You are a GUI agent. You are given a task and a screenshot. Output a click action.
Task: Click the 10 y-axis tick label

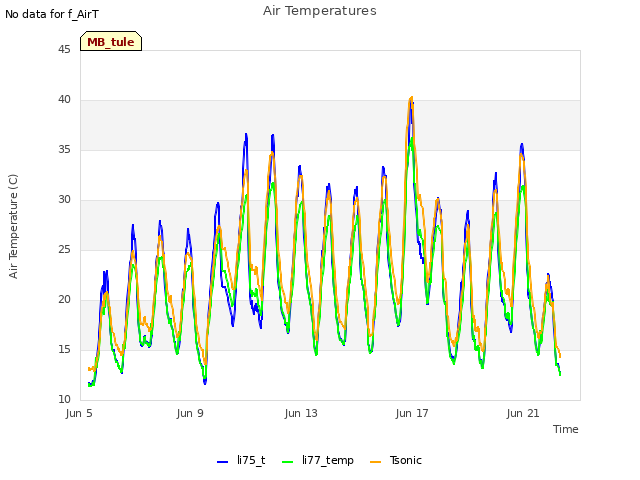(x=64, y=400)
